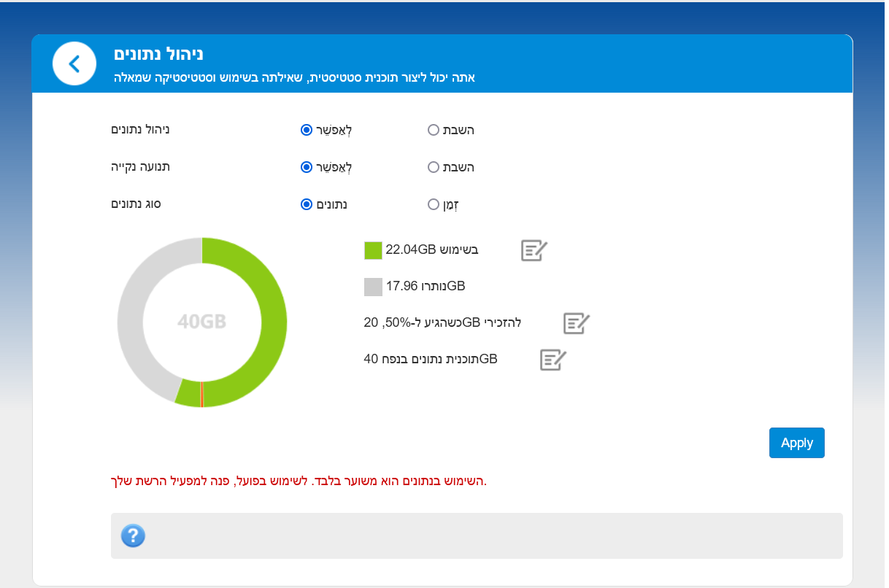
Task: Select נתונים as the data type
Action: [307, 204]
